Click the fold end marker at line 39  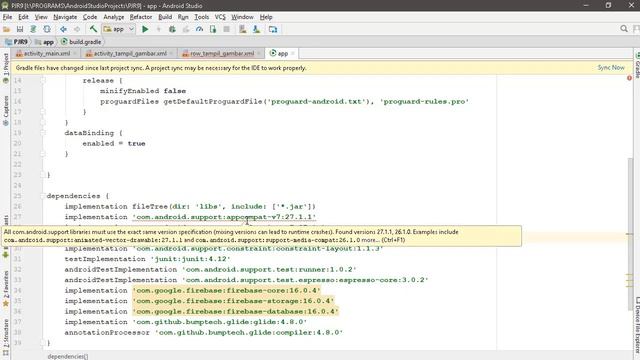(43, 343)
